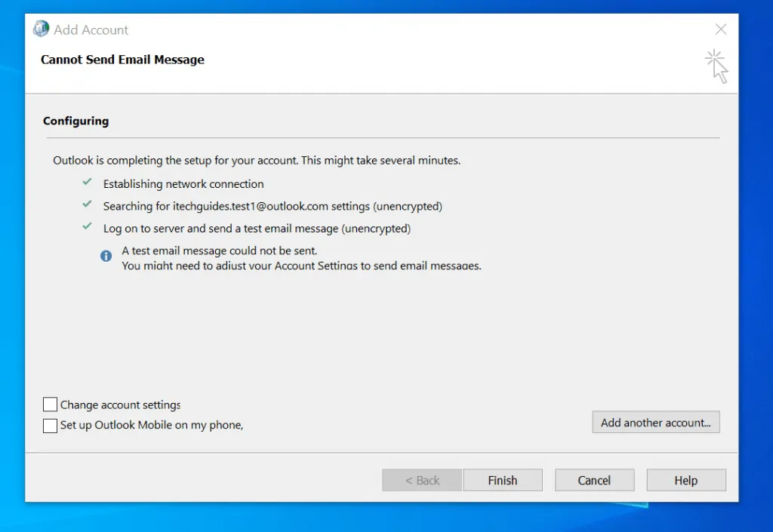Click the cursor wizard icon at top right
Viewport: 773px width, 532px height.
coord(717,66)
